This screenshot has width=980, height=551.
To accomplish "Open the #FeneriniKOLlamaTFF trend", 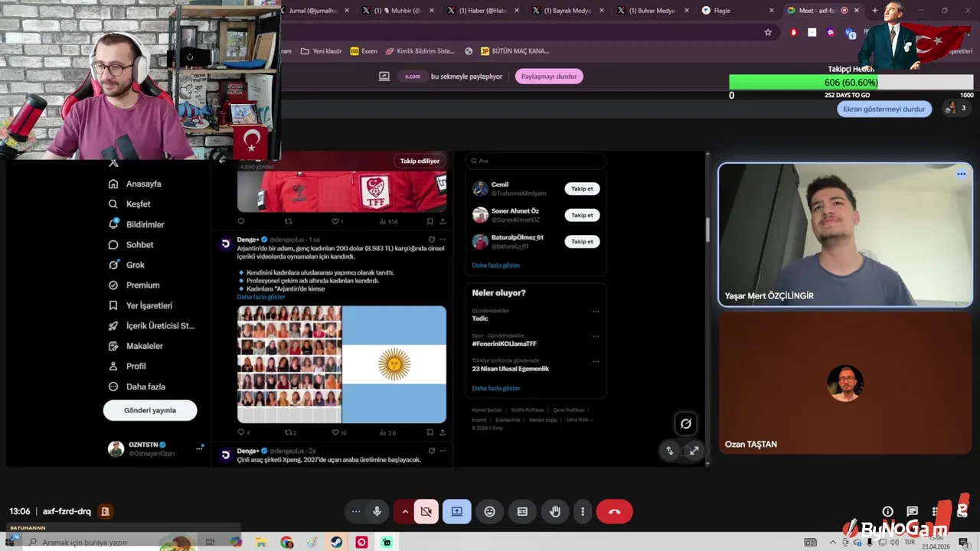I will click(x=504, y=344).
